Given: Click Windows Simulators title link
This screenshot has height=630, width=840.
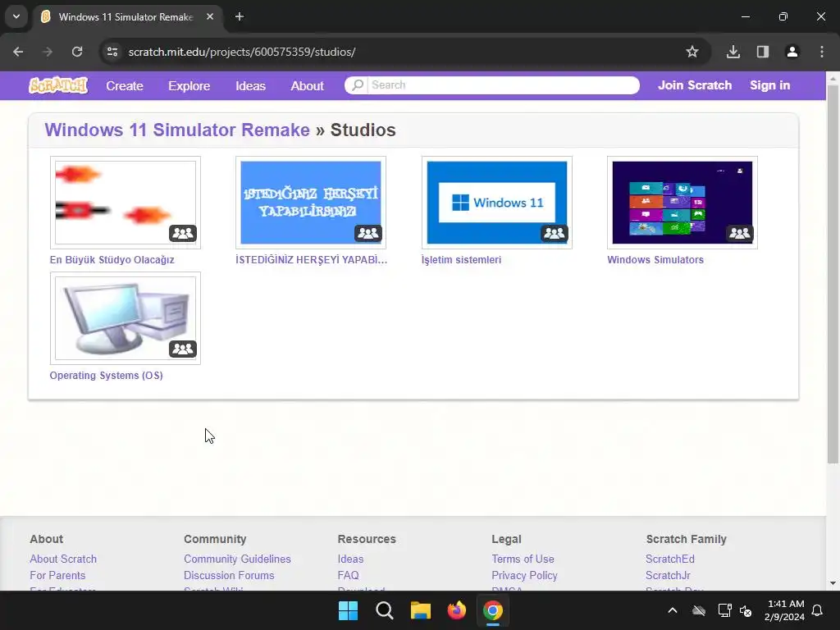Looking at the screenshot, I should (655, 260).
